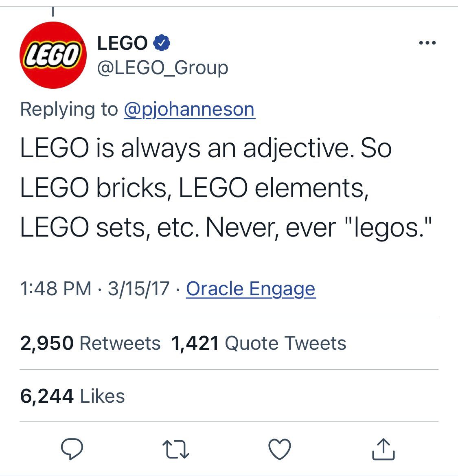458x476 pixels.
Task: Open the Oracle Engage source link
Action: point(251,289)
